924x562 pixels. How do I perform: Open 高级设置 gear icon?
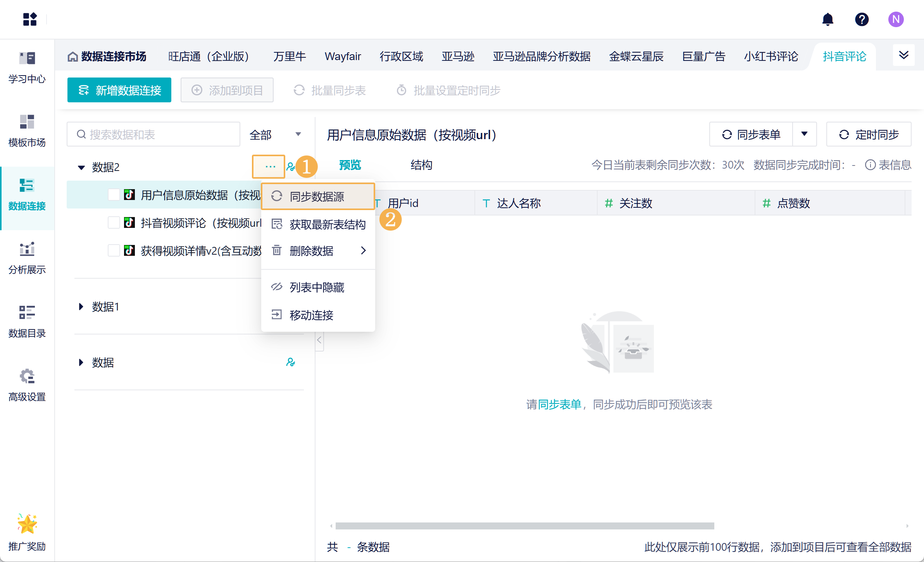[27, 377]
